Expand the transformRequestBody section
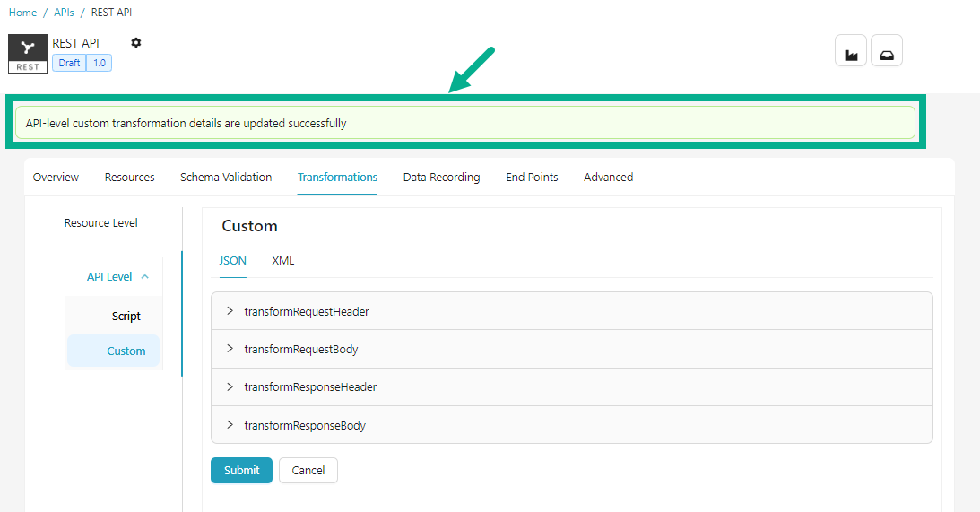Viewport: 980px width, 512px height. pyautogui.click(x=230, y=349)
